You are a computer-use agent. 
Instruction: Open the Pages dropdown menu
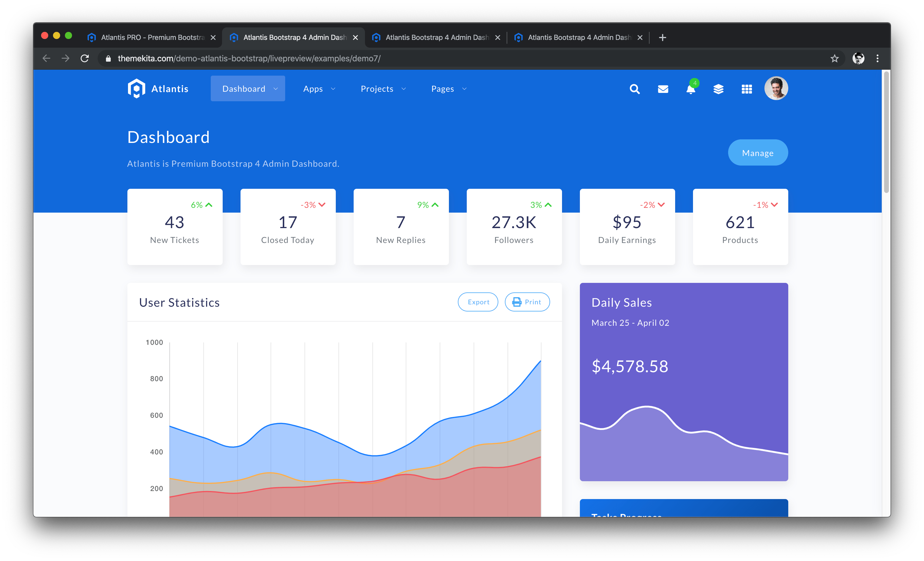tap(449, 89)
